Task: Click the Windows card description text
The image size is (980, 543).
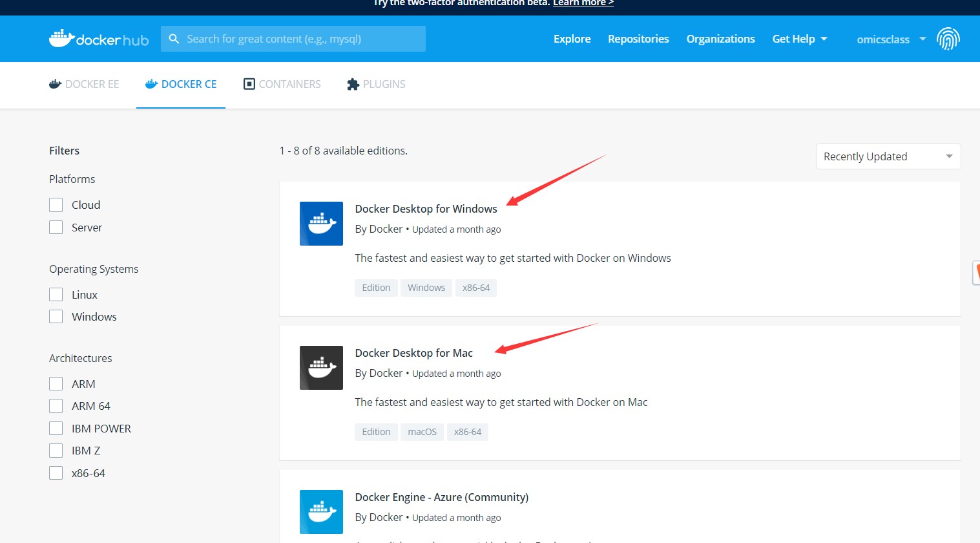Action: pyautogui.click(x=513, y=258)
